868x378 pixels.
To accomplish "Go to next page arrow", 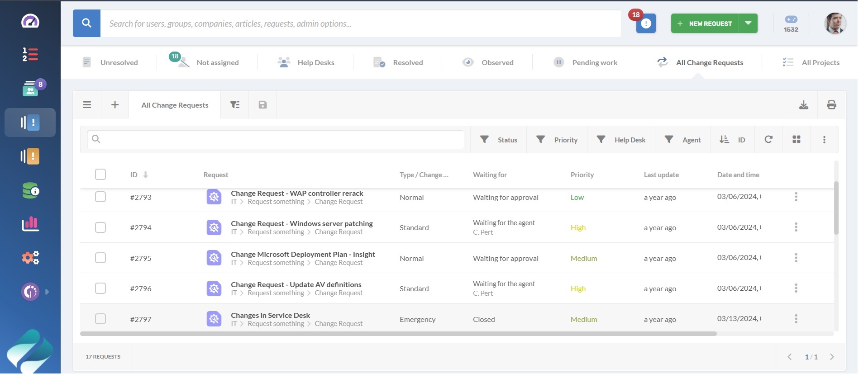I will [832, 357].
